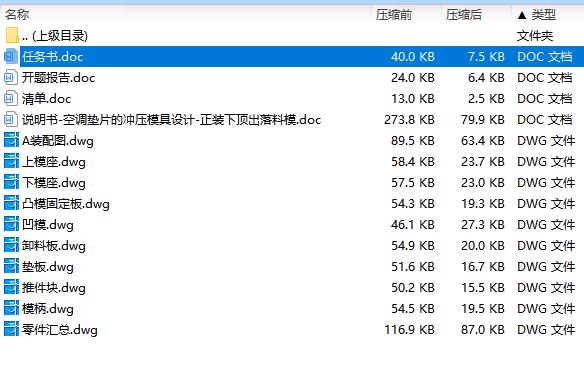Click the 13.0 KB size value

click(413, 99)
